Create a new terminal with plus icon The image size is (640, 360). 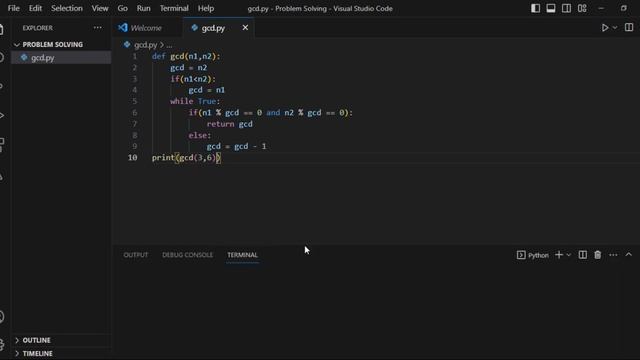click(x=559, y=255)
